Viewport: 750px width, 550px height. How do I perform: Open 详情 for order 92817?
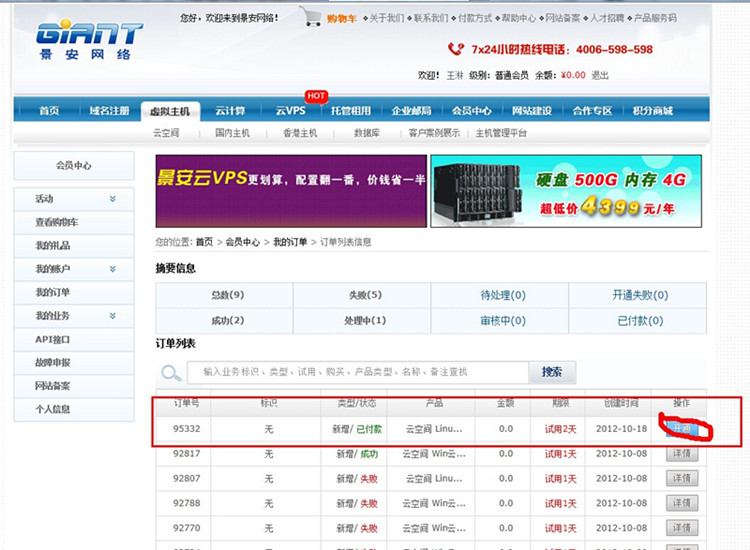tap(682, 454)
